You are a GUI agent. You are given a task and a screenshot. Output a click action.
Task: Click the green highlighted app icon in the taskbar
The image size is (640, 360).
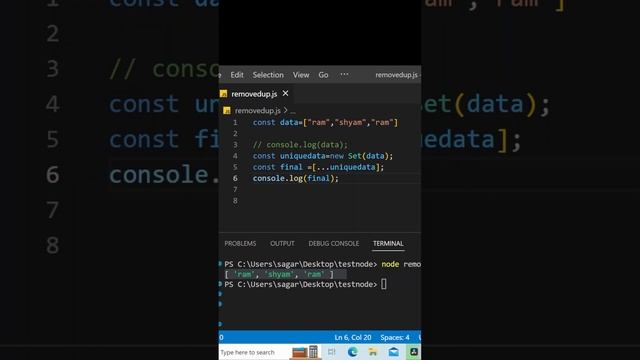pos(413,352)
